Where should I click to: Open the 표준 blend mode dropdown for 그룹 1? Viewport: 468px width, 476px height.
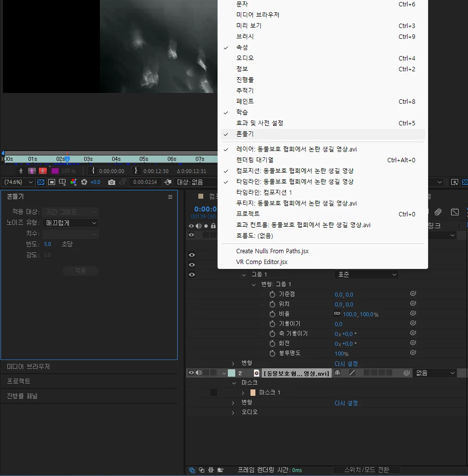click(367, 275)
